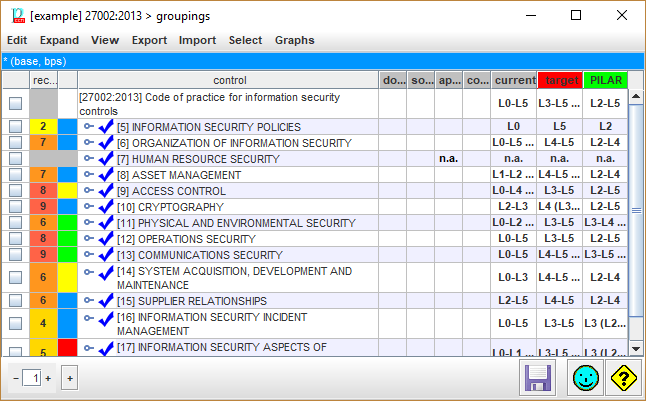Click blue checkmark beside Access Control
646x401 pixels.
(x=107, y=191)
